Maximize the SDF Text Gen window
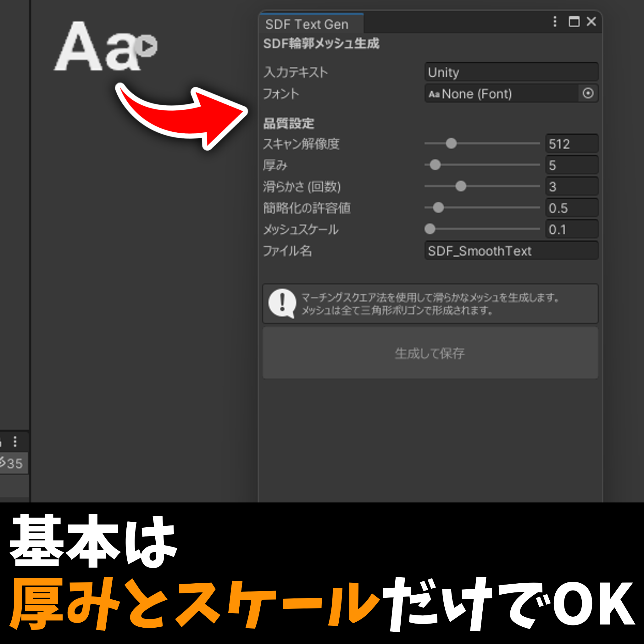The width and height of the screenshot is (644, 644). point(573,22)
